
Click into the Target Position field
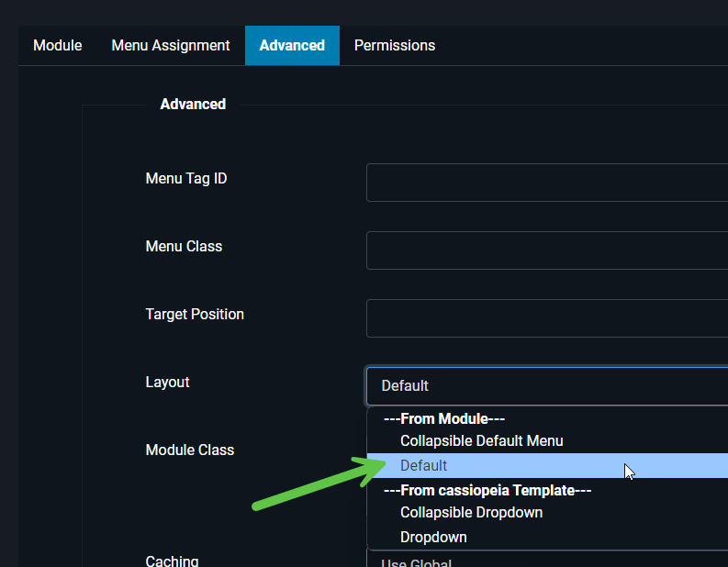tap(546, 318)
